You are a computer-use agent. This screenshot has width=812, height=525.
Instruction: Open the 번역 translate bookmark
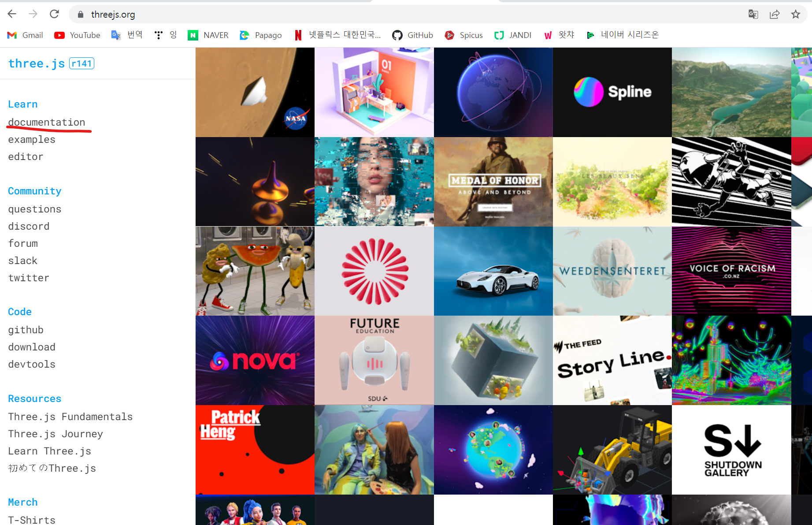pos(127,35)
